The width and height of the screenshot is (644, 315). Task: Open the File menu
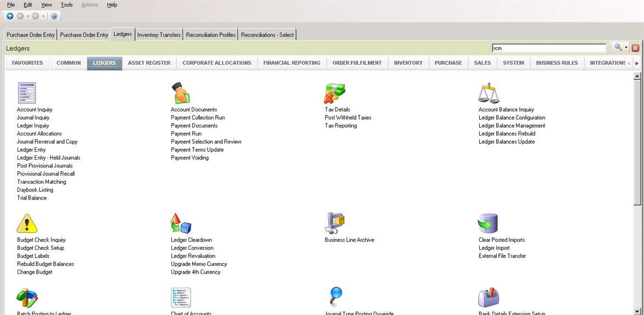11,5
